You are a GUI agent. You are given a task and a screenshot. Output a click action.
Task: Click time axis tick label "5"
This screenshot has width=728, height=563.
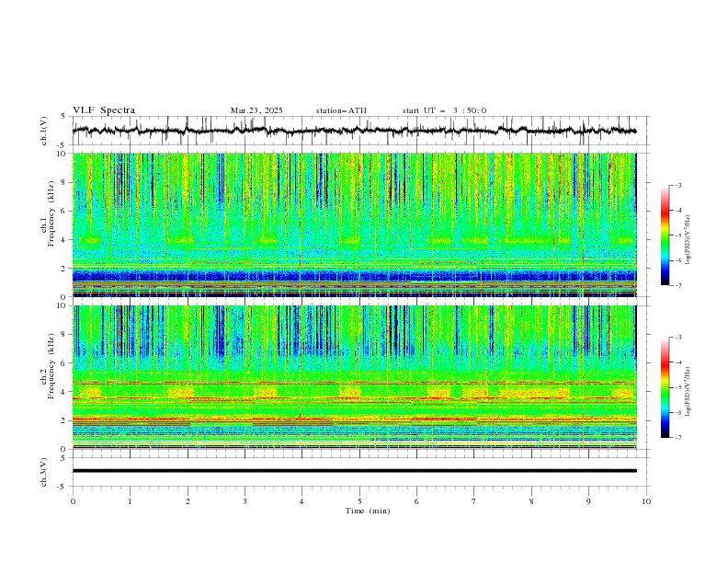point(359,501)
